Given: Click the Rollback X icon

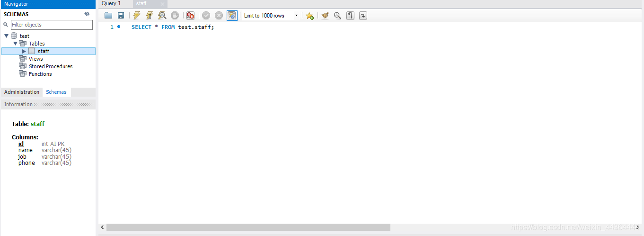Looking at the screenshot, I should 219,16.
